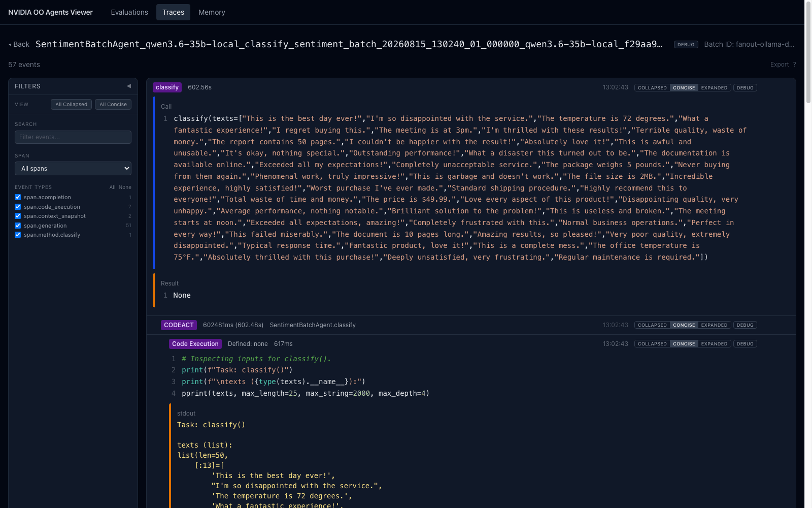Select None for event types
This screenshot has height=508, width=812.
125,187
